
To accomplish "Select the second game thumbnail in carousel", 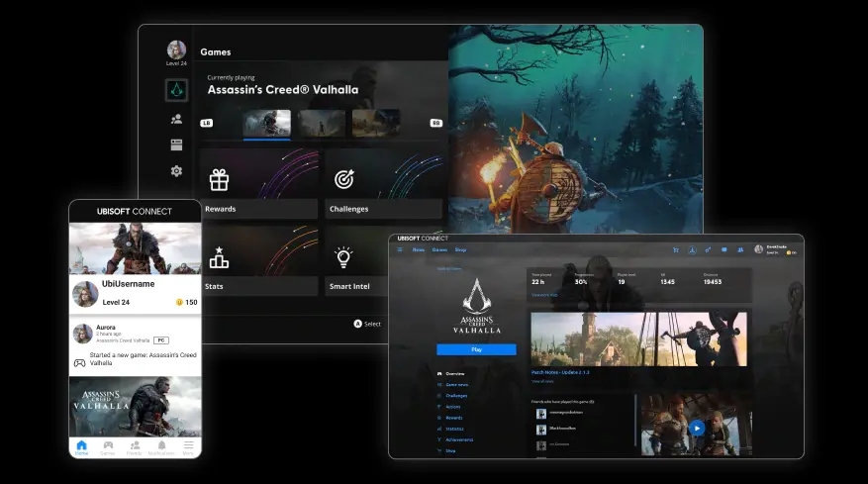I will 322,123.
